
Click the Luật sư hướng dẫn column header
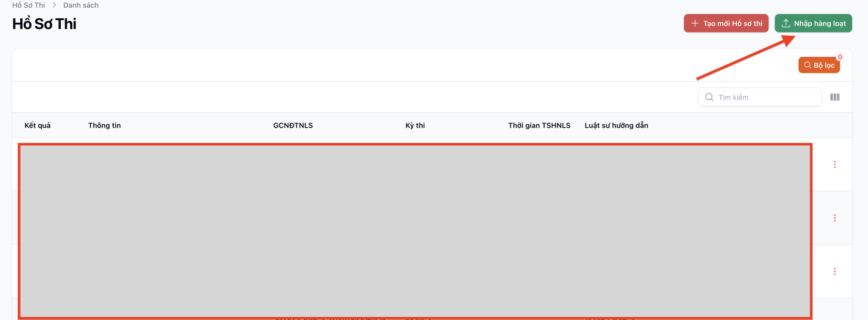pyautogui.click(x=616, y=126)
